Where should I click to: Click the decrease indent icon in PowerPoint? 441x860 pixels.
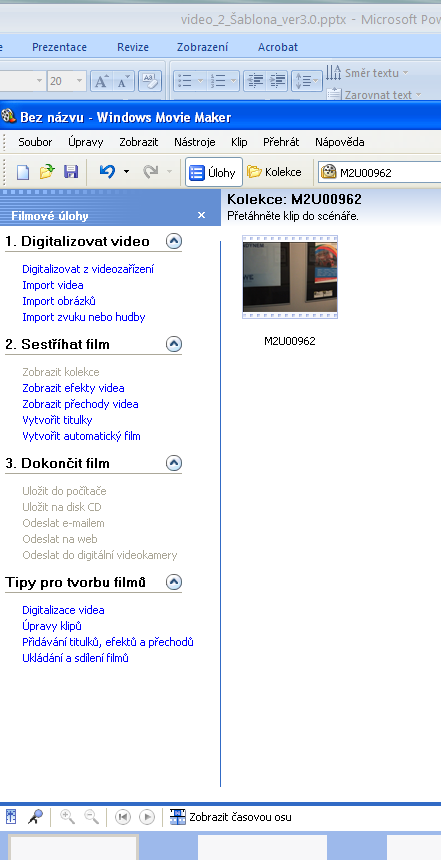pyautogui.click(x=255, y=81)
